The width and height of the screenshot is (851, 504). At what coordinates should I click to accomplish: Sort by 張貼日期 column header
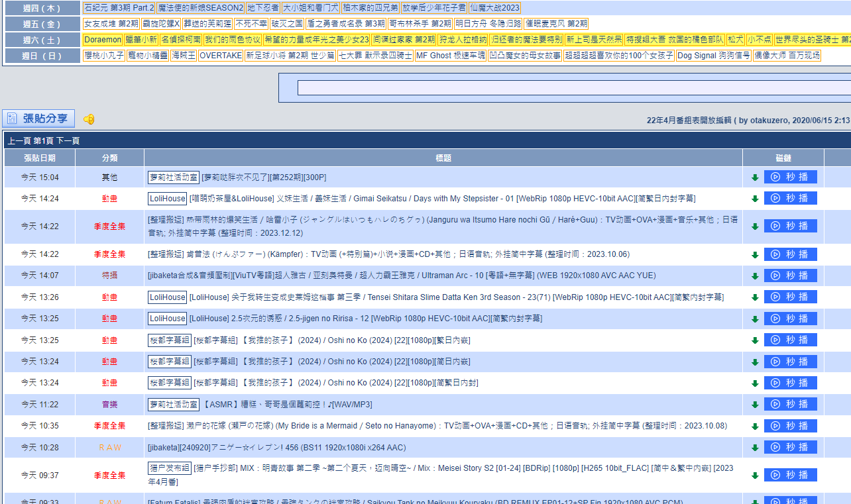(40, 158)
